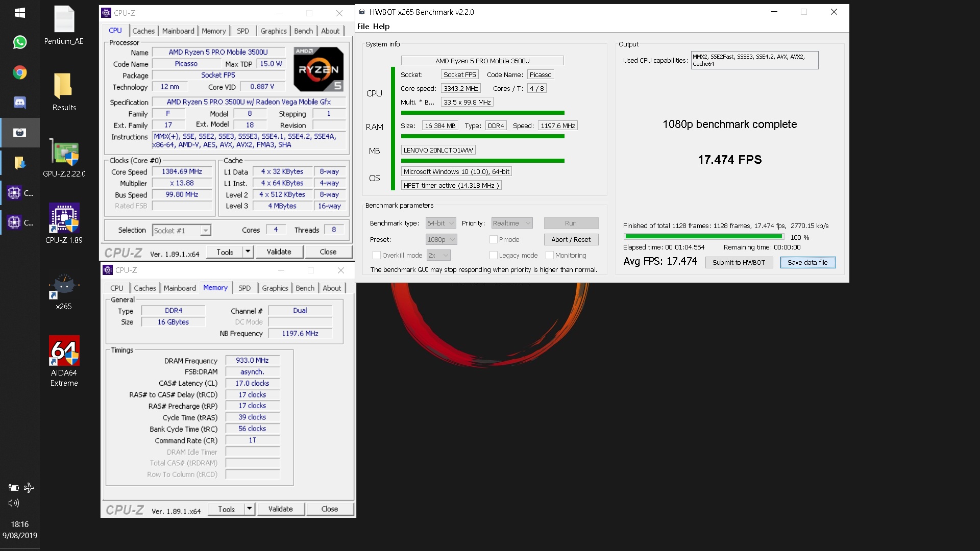Click the greyed Run button
Screen dimensions: 980x551
pyautogui.click(x=571, y=223)
